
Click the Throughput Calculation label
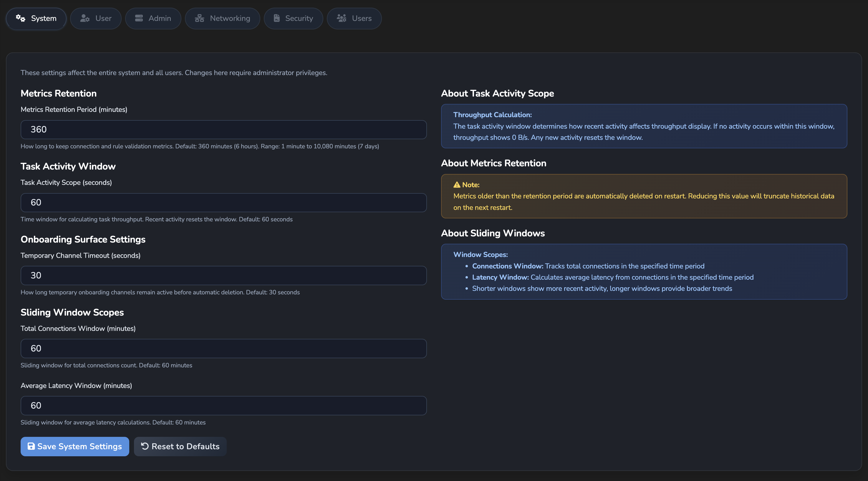[492, 115]
